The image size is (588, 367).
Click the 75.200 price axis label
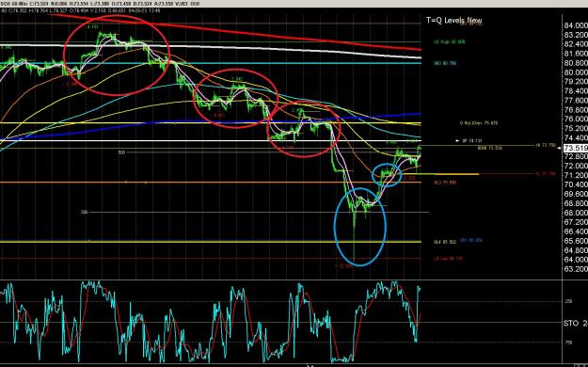click(x=576, y=128)
